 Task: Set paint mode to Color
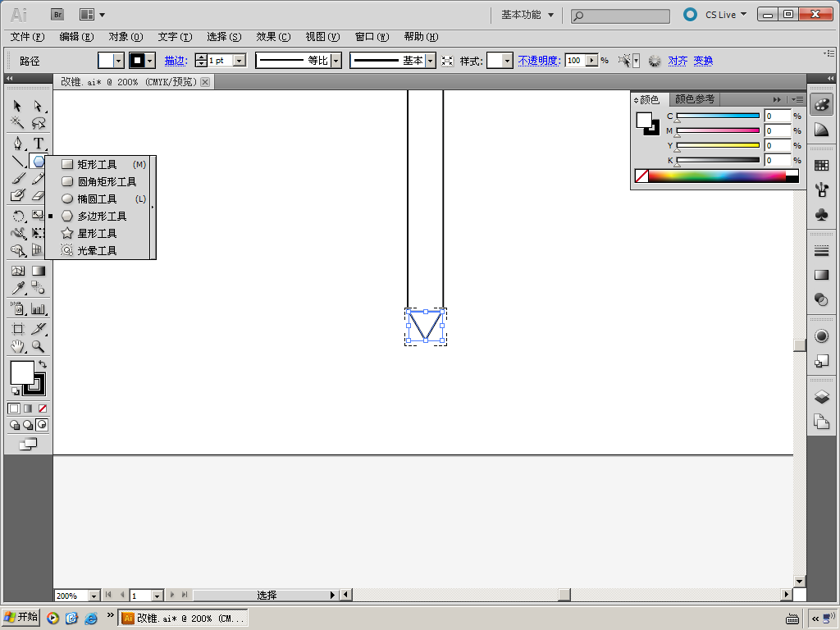click(14, 409)
